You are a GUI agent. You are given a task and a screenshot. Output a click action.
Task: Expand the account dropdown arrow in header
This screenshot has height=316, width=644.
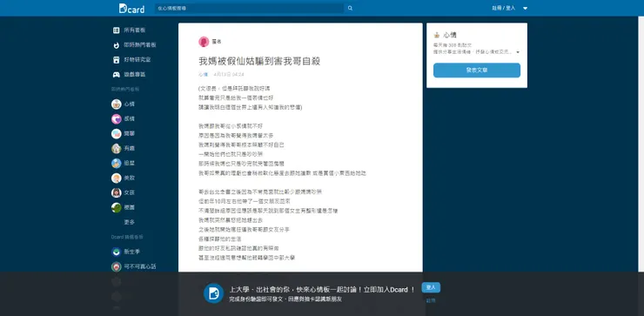pyautogui.click(x=525, y=8)
